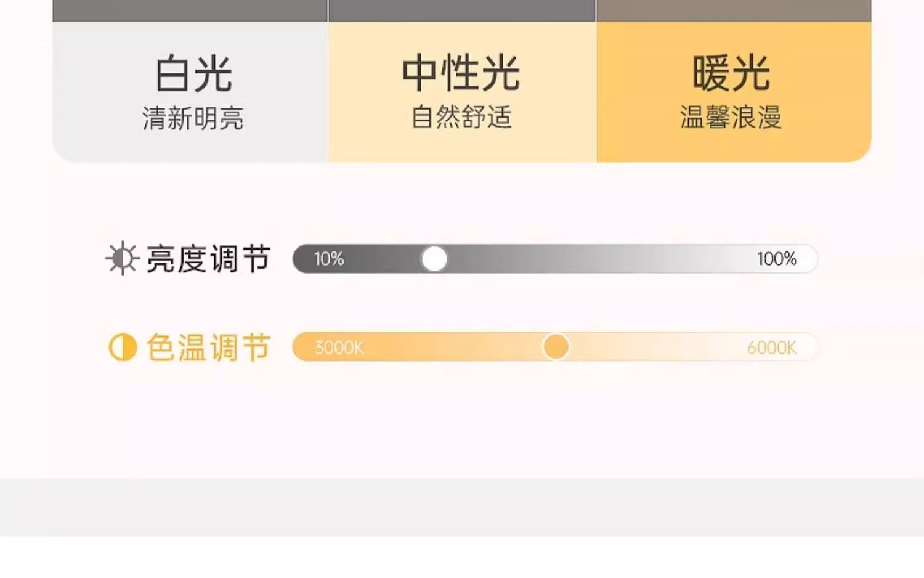924x578 pixels.
Task: Set brightness to the 10% end
Action: tap(328, 259)
